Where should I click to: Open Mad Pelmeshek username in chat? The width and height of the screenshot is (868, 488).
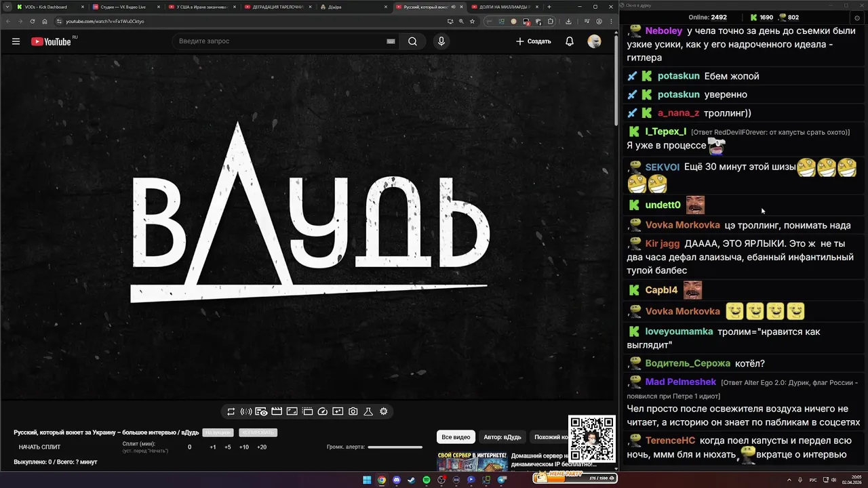coord(681,382)
